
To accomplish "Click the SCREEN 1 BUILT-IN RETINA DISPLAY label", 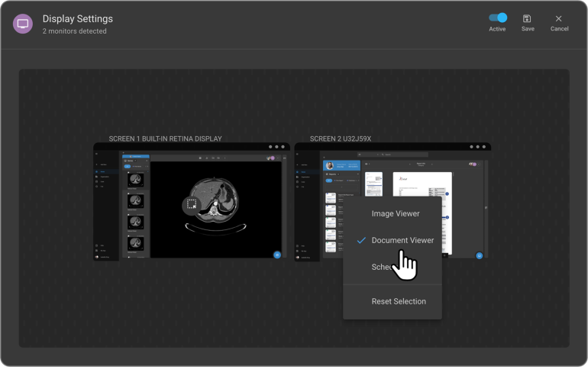I will (165, 138).
